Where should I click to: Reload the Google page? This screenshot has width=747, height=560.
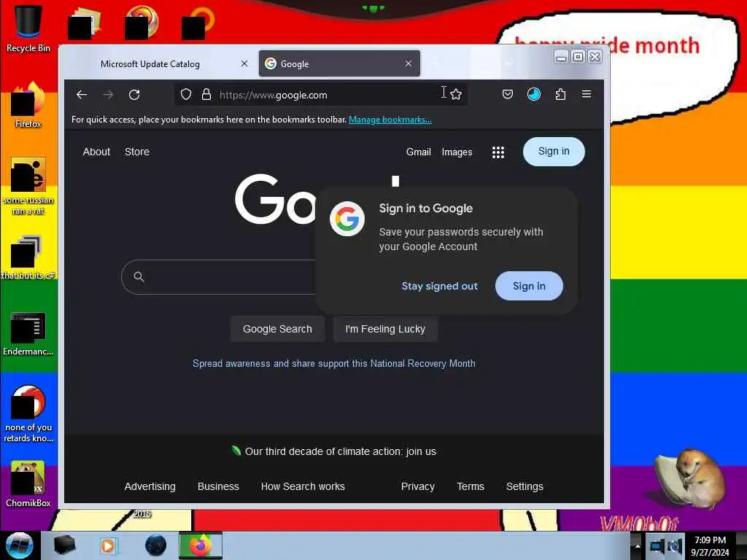[x=134, y=94]
